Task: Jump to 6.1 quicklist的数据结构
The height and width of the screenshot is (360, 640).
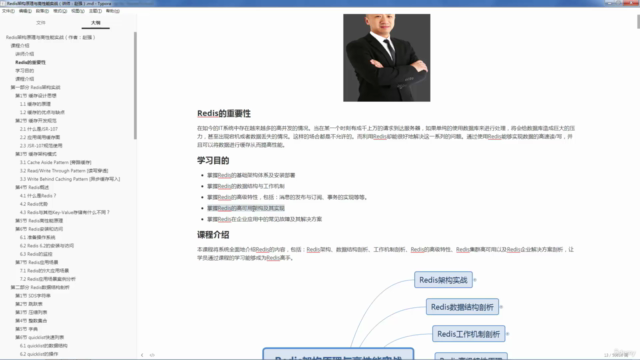Action: pos(44,346)
